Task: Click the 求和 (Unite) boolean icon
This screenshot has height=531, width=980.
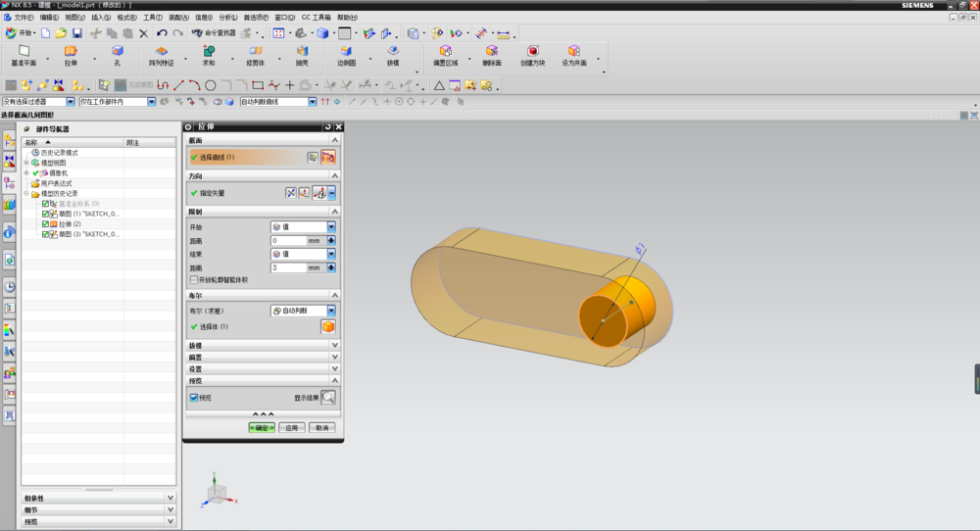Action: 209,52
